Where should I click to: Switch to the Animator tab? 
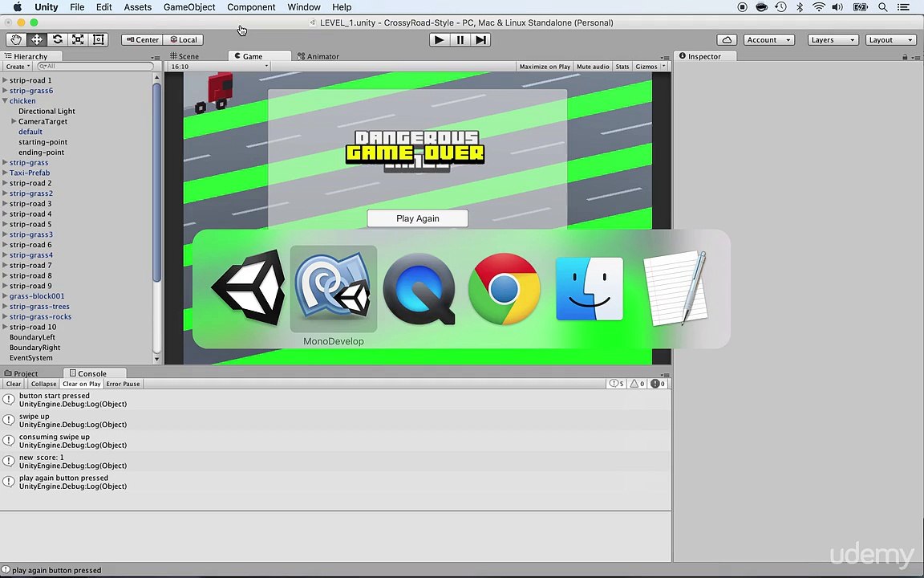tap(318, 57)
